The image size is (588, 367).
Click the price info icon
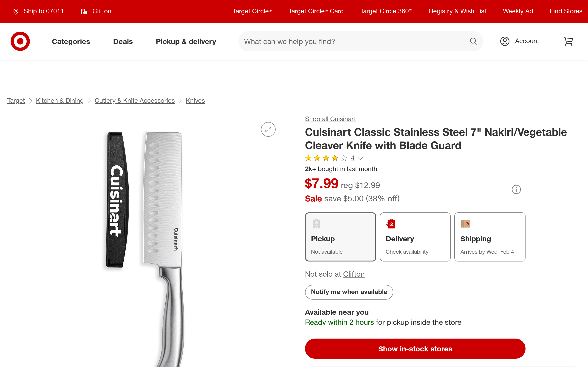(516, 189)
